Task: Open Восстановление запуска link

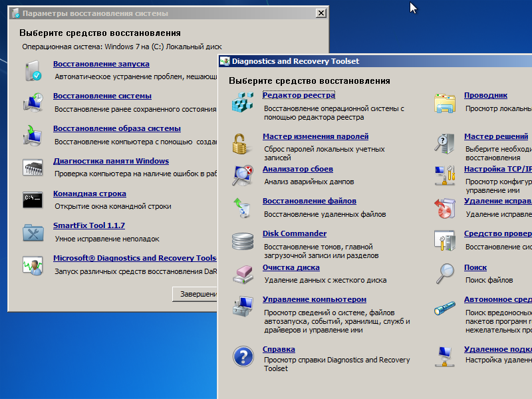Action: click(101, 64)
